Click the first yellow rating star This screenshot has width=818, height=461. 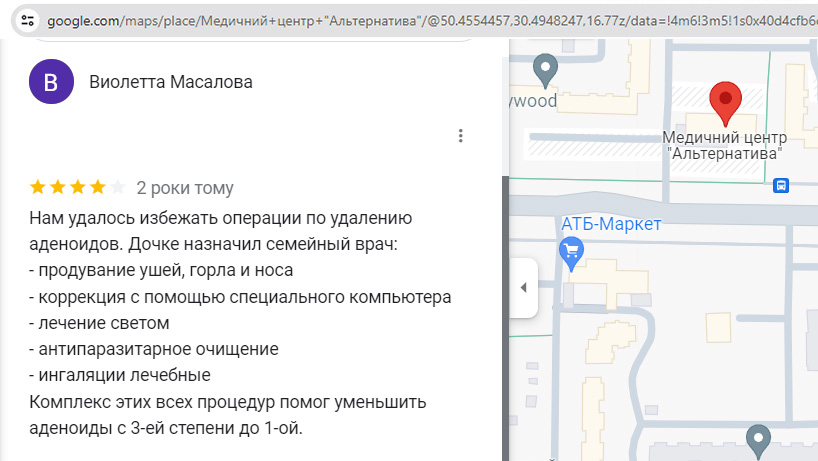pyautogui.click(x=38, y=187)
